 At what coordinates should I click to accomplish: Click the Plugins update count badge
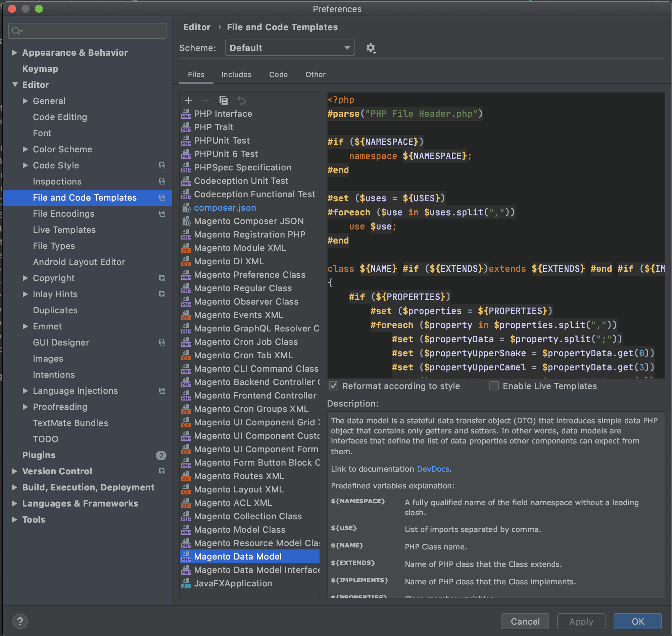click(x=161, y=455)
